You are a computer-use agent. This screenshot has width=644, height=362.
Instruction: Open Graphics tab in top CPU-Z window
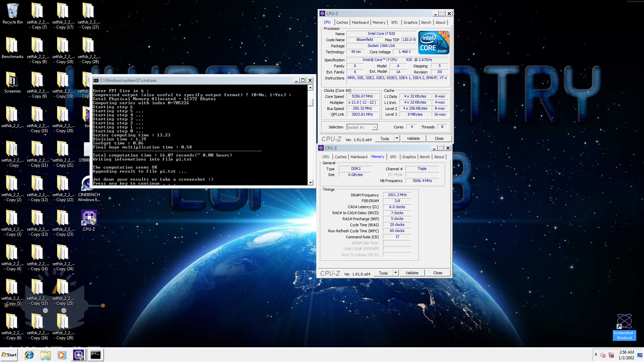point(410,22)
